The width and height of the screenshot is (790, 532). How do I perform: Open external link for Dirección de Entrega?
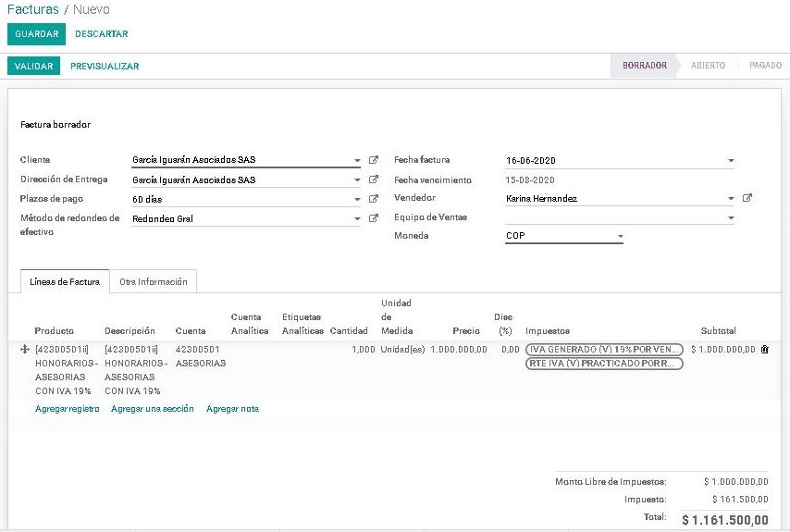374,179
